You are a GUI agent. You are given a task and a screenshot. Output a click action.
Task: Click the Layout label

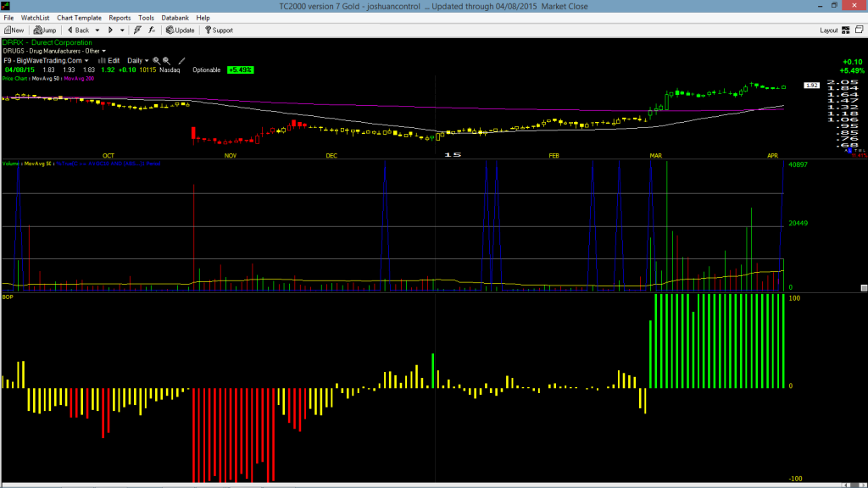click(x=829, y=30)
